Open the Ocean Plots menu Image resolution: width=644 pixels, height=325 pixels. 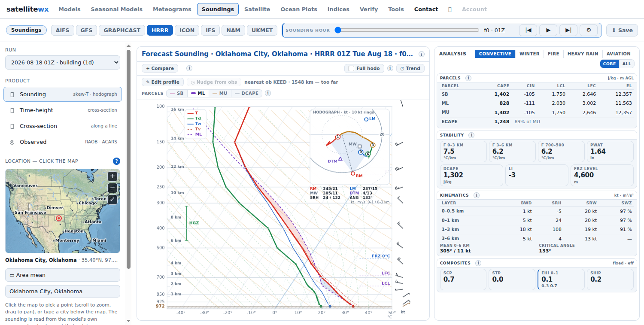pyautogui.click(x=299, y=9)
